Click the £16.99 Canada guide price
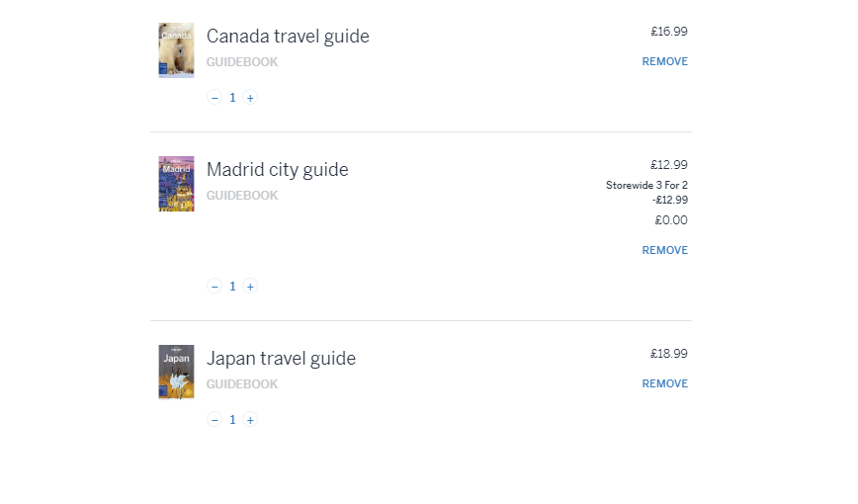 [668, 32]
